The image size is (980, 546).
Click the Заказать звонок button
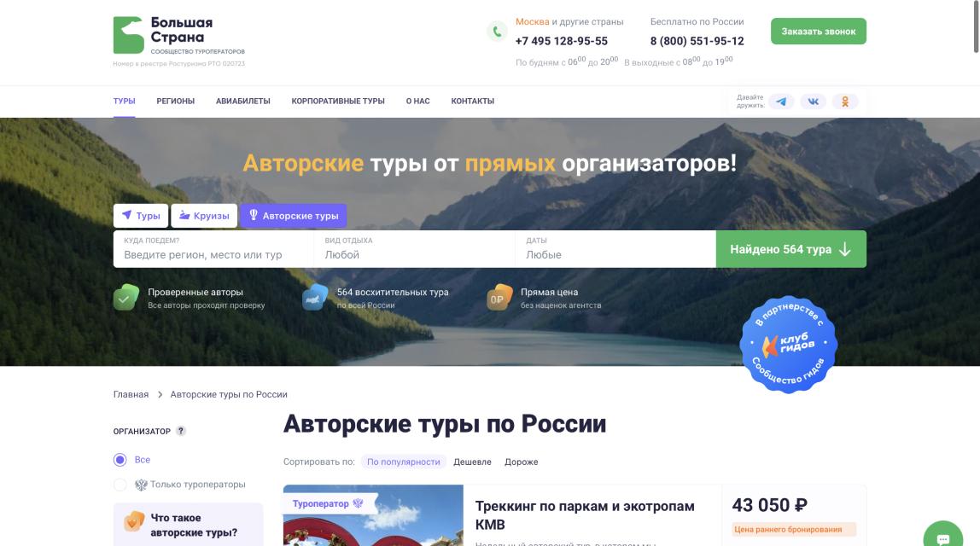818,32
